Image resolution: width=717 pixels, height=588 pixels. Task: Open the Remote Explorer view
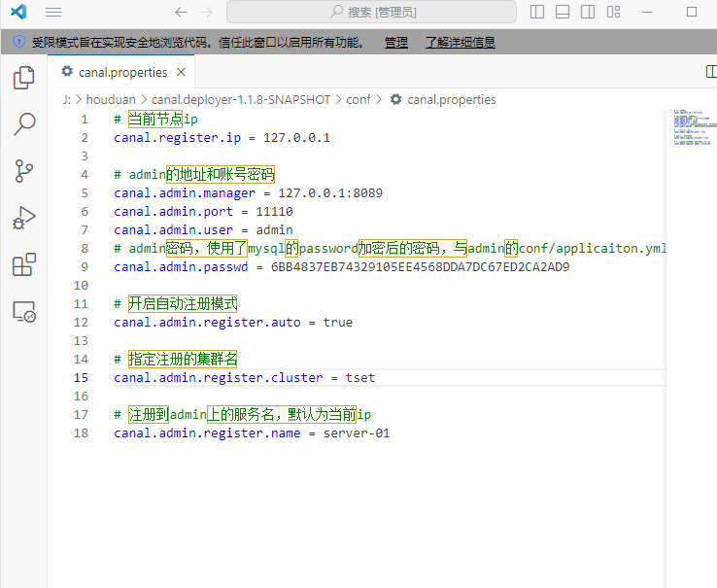point(23,312)
